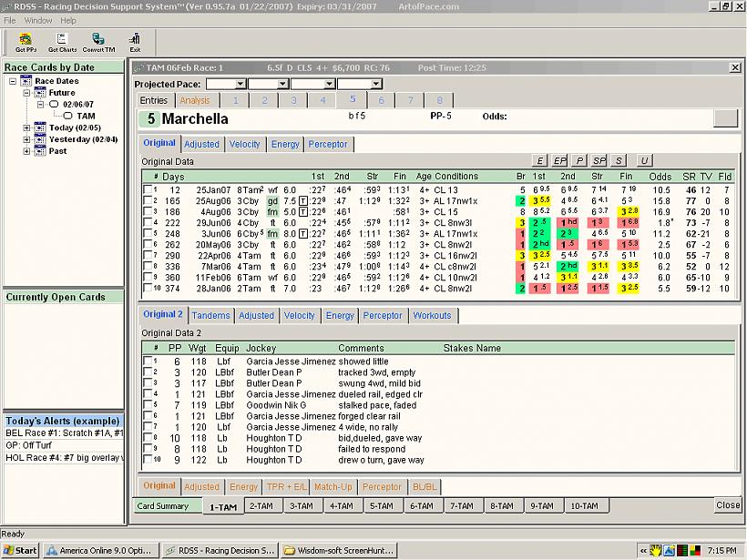Click the hand icon in system tray

tap(656, 551)
